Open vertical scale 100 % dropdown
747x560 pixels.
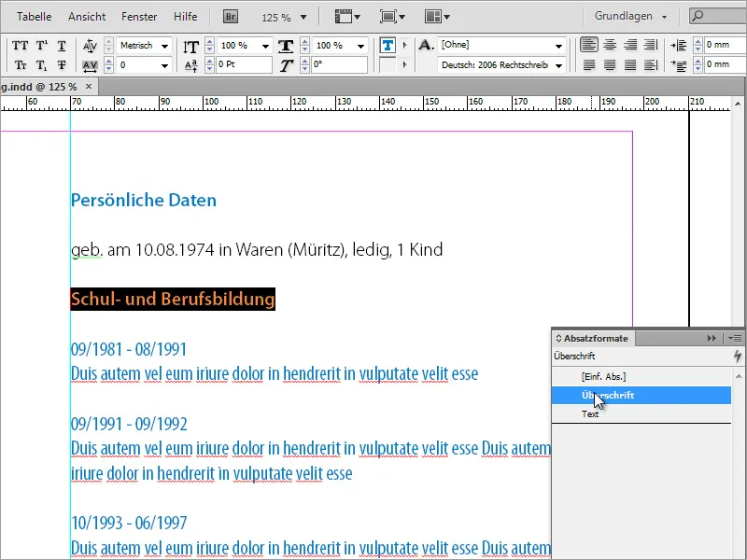coord(265,46)
